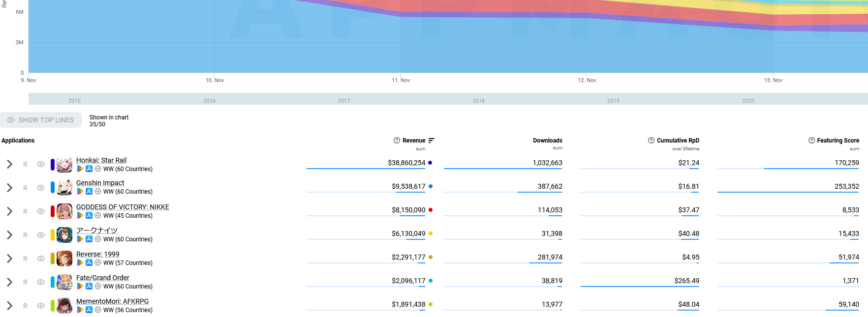868x317 pixels.
Task: Click the 281,974 downloads value
Action: [x=550, y=257]
